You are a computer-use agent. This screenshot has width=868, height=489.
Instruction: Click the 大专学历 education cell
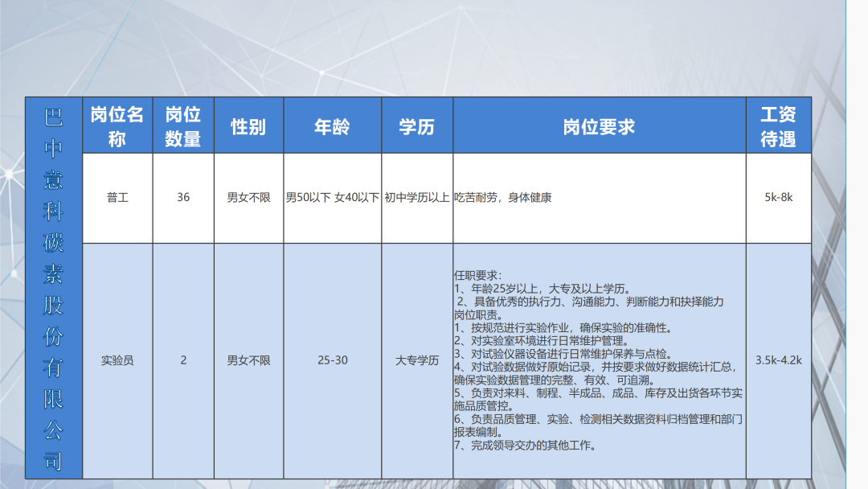[417, 360]
